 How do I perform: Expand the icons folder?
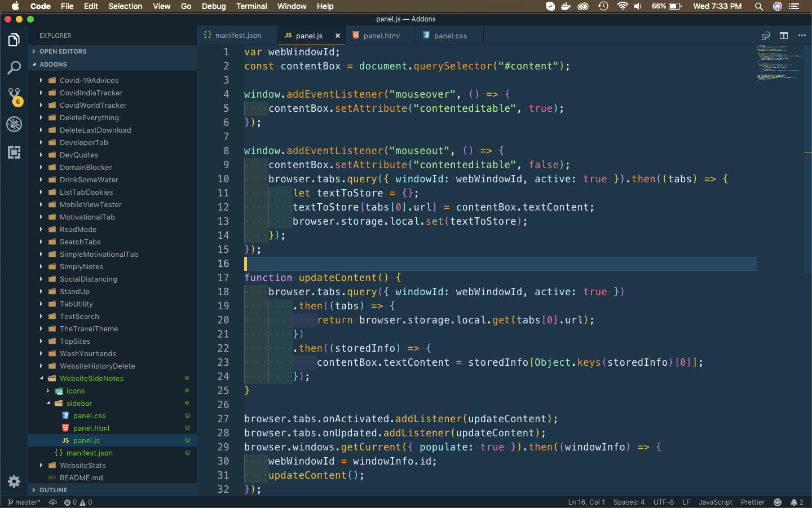coord(113,391)
